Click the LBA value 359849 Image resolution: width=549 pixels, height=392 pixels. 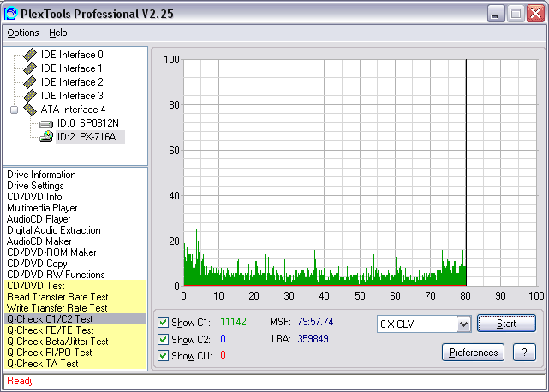click(313, 339)
